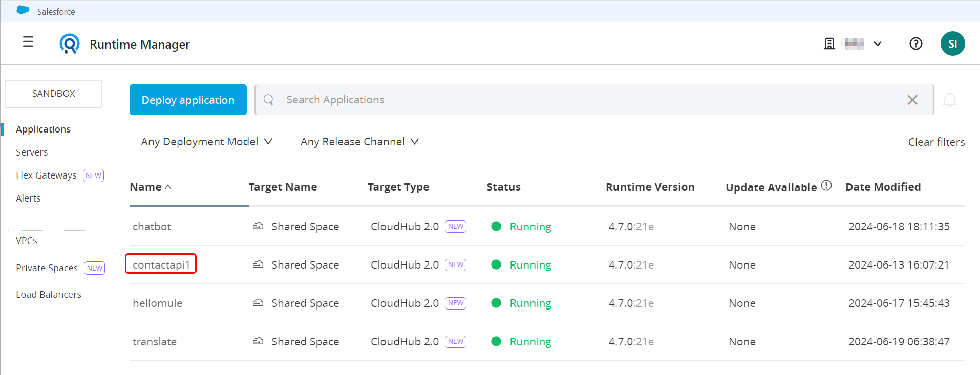Screen dimensions: 980x375
Task: Open the SI user profile avatar
Action: pyautogui.click(x=952, y=44)
